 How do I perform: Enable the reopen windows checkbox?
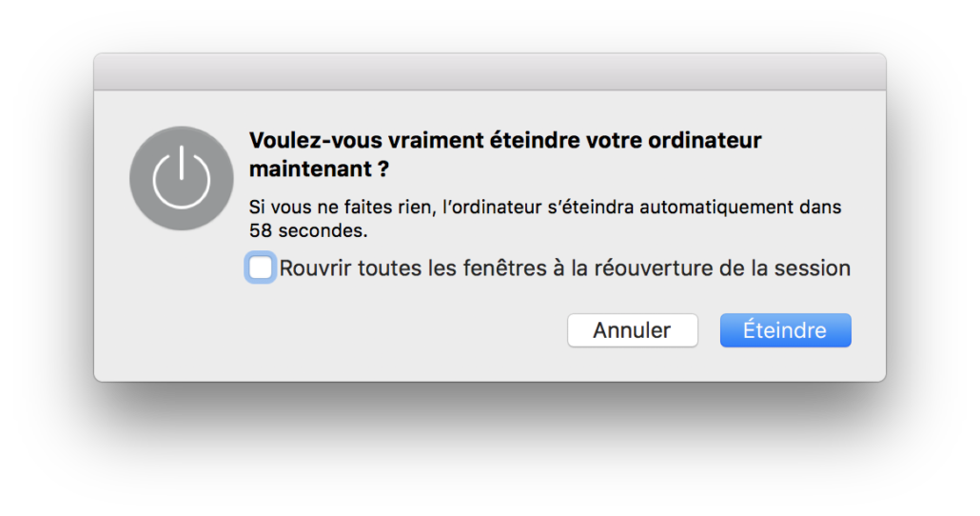[261, 268]
